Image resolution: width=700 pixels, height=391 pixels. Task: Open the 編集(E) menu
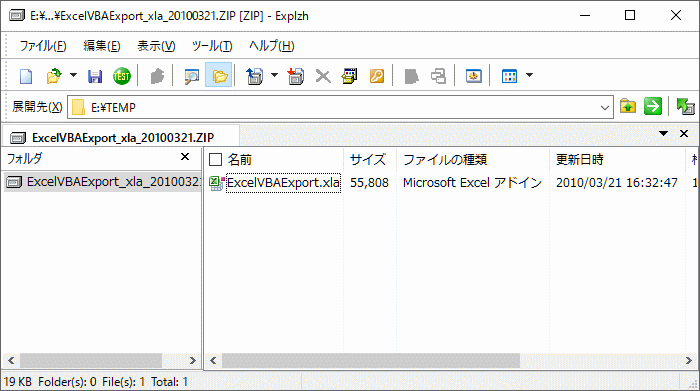[x=102, y=46]
